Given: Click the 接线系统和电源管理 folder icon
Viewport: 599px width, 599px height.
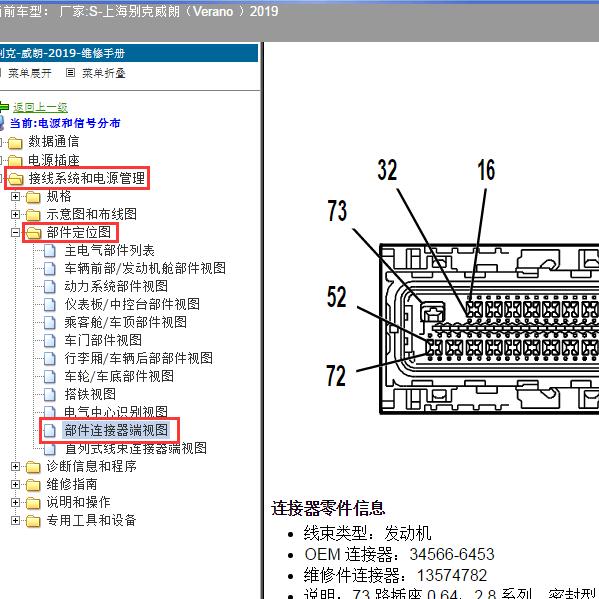Looking at the screenshot, I should point(15,179).
